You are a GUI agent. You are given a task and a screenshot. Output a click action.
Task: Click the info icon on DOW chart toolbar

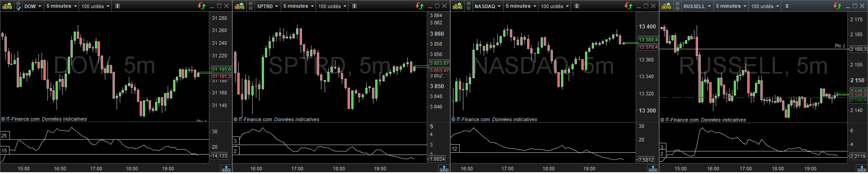point(118,6)
